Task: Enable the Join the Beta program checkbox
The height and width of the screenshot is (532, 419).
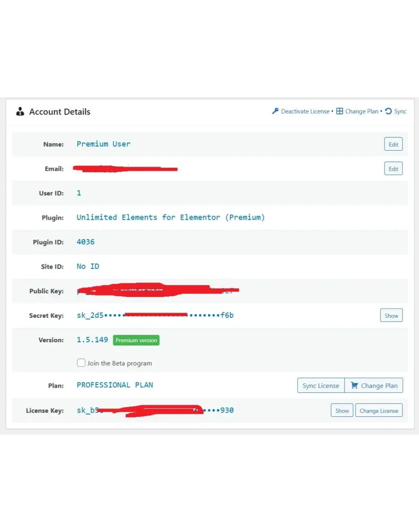Action: 81,363
